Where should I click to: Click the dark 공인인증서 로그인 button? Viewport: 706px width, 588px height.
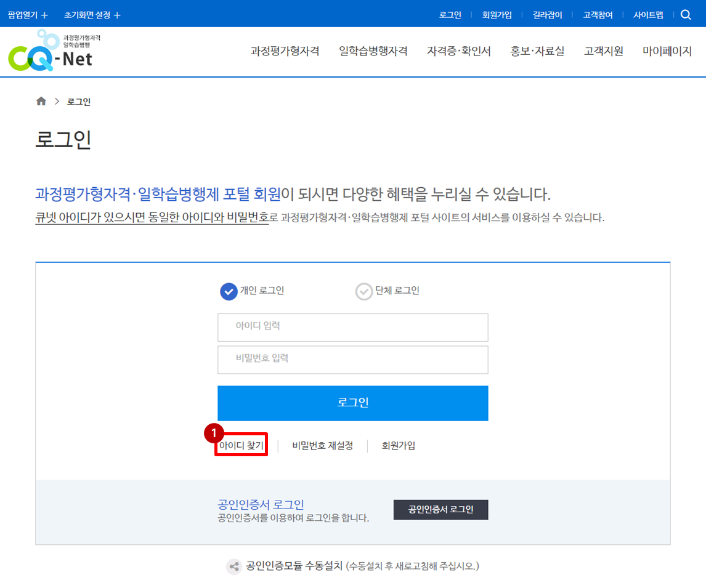point(441,509)
